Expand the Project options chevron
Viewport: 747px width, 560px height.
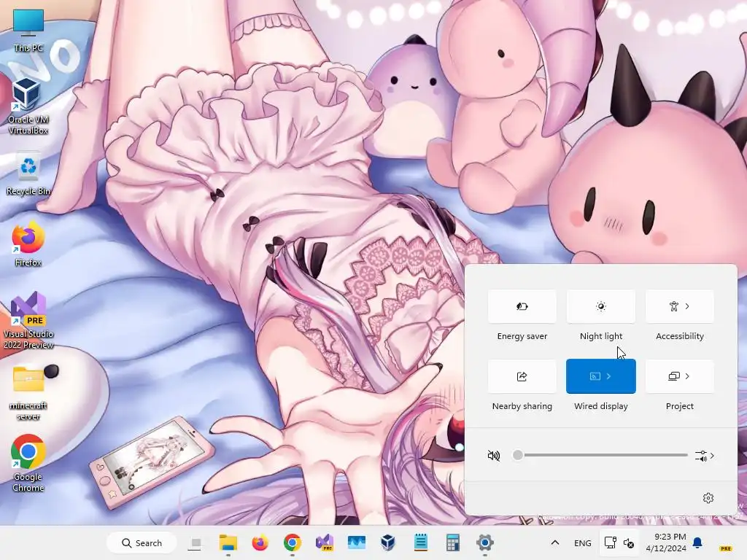point(687,376)
